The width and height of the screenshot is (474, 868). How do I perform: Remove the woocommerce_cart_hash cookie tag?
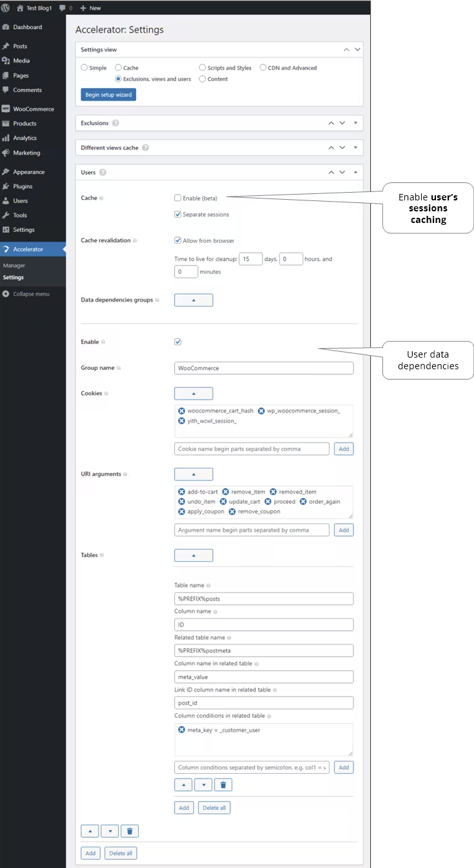182,411
